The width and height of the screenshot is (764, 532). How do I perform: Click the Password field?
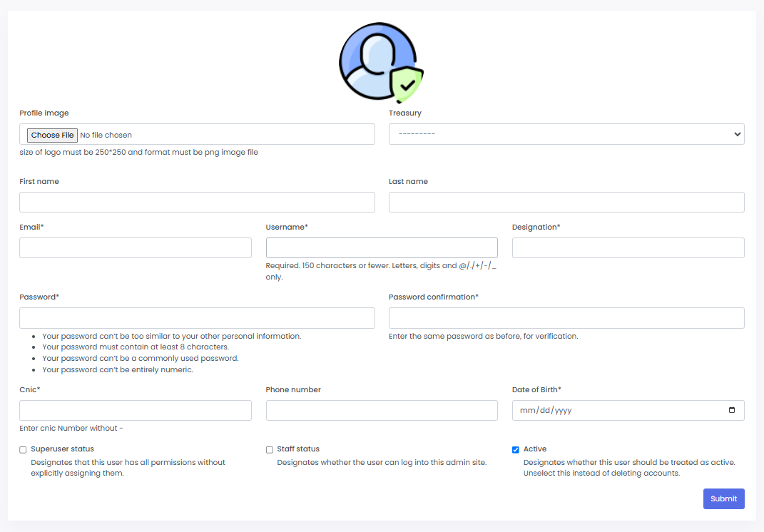click(197, 318)
